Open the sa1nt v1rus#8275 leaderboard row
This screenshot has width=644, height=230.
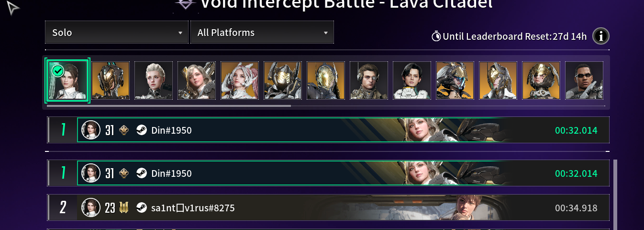328,207
